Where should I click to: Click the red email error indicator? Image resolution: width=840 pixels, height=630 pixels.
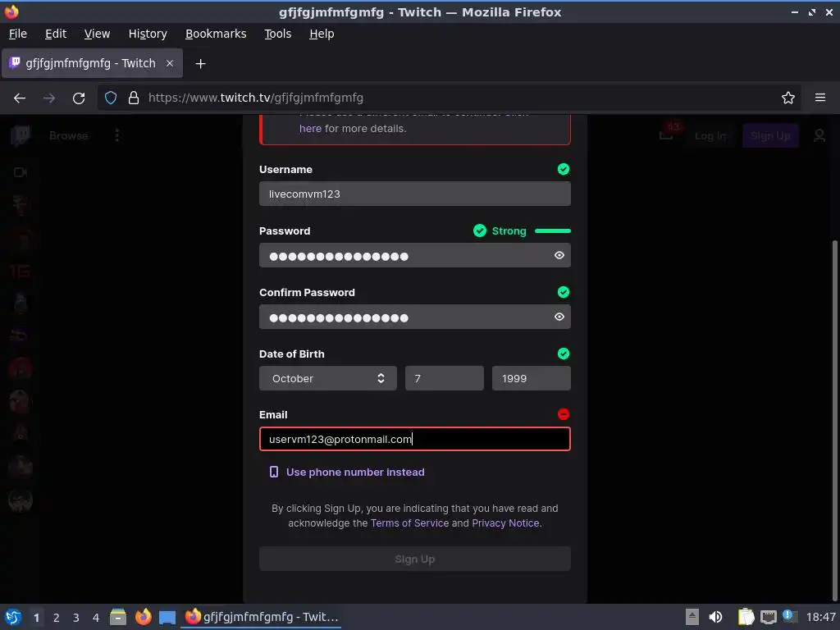[x=564, y=414]
